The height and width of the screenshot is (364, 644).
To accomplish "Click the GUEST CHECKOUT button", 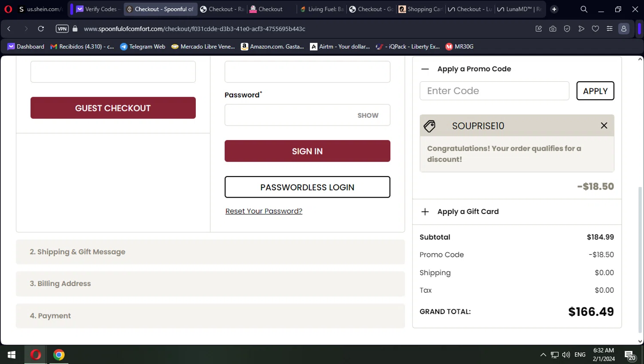I will [x=113, y=108].
